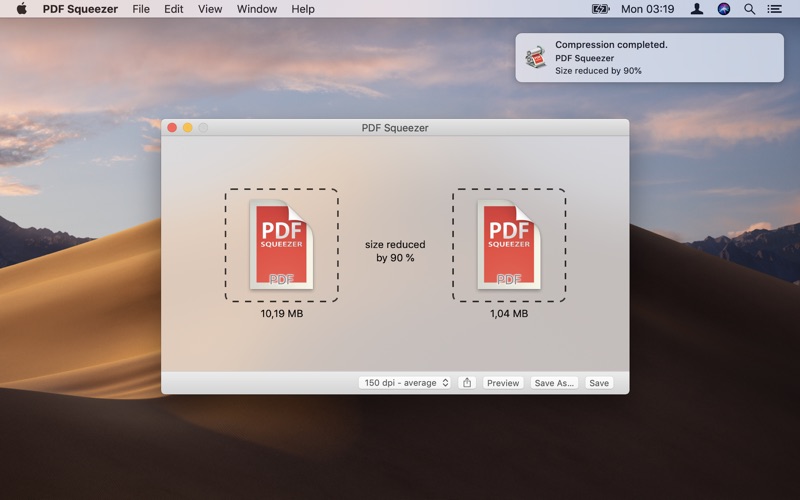Screen dimensions: 800x500
Task: Click the Compression completed notification banner
Action: click(x=649, y=58)
